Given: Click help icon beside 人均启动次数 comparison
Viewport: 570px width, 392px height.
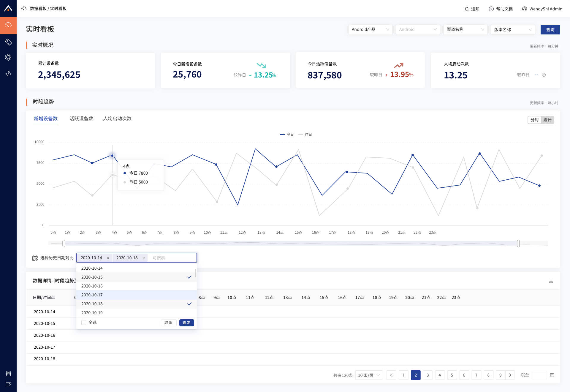Looking at the screenshot, I should pos(544,75).
